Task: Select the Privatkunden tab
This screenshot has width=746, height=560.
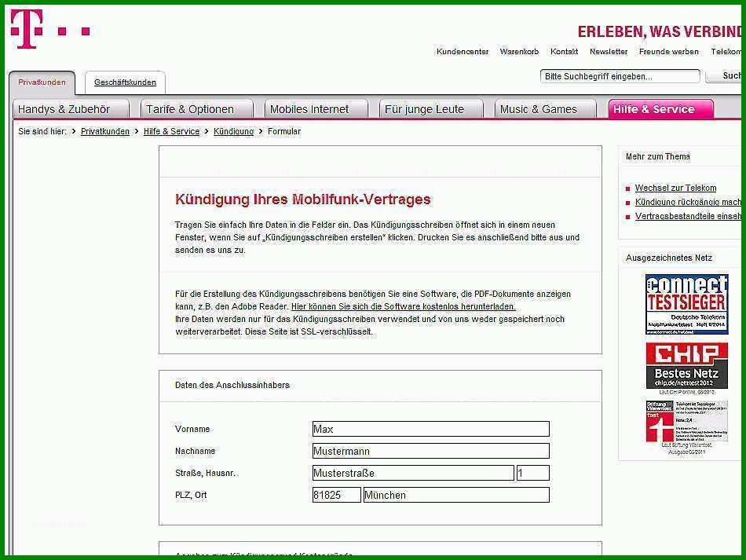Action: click(x=42, y=82)
